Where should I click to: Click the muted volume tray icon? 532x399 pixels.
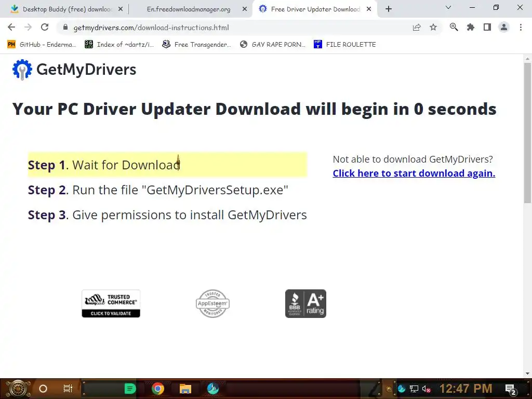[x=427, y=389]
